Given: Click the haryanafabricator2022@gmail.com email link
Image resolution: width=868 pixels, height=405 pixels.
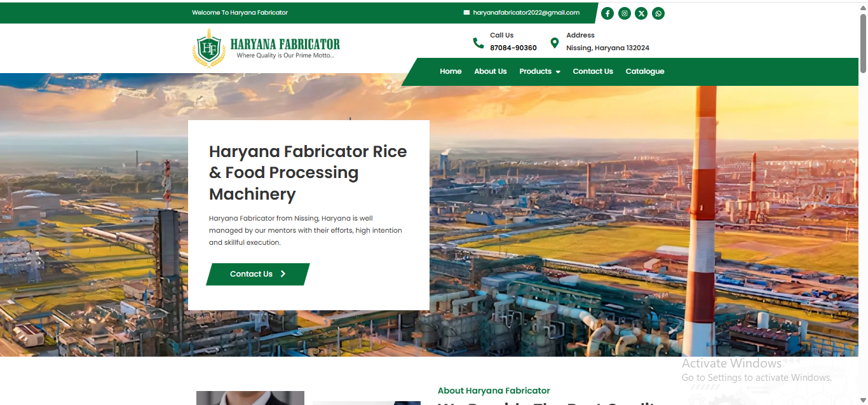Looking at the screenshot, I should tap(526, 13).
